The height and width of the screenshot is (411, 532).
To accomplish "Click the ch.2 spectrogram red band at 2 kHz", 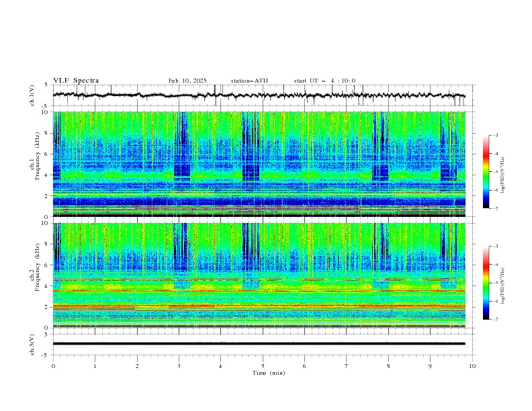I will click(259, 306).
